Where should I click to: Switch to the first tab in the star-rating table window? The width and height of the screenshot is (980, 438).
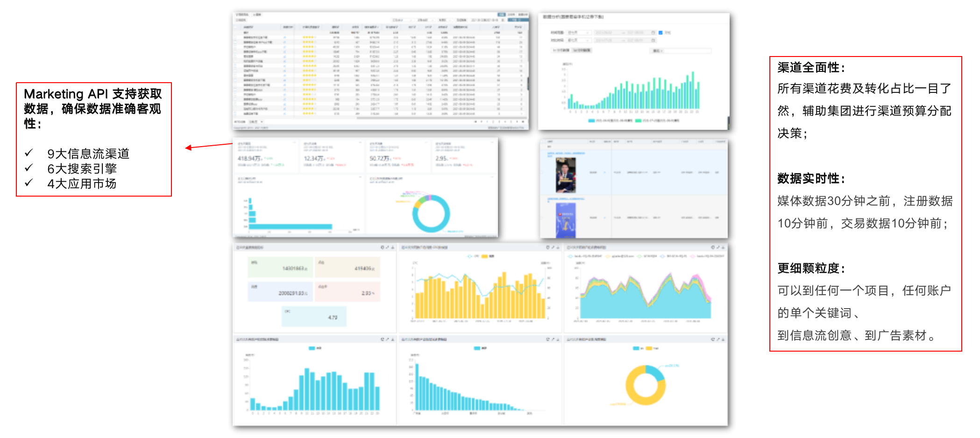[242, 14]
